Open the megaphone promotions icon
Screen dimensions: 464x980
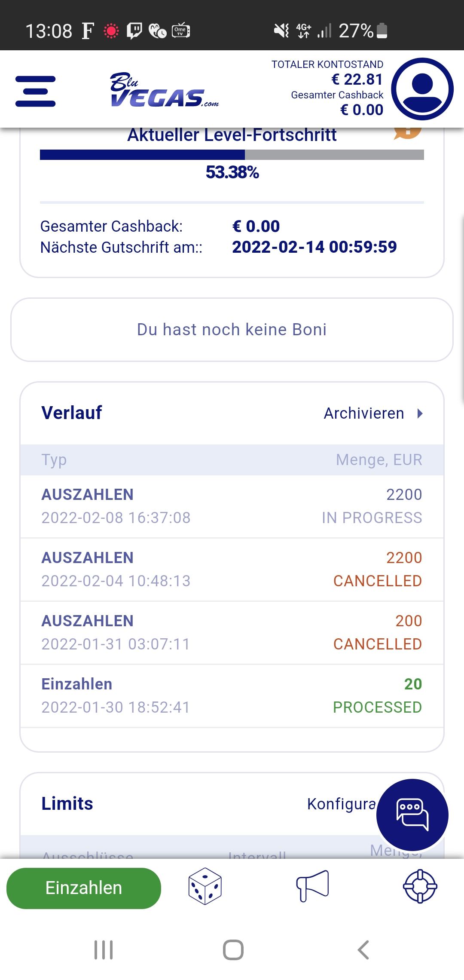click(x=312, y=886)
